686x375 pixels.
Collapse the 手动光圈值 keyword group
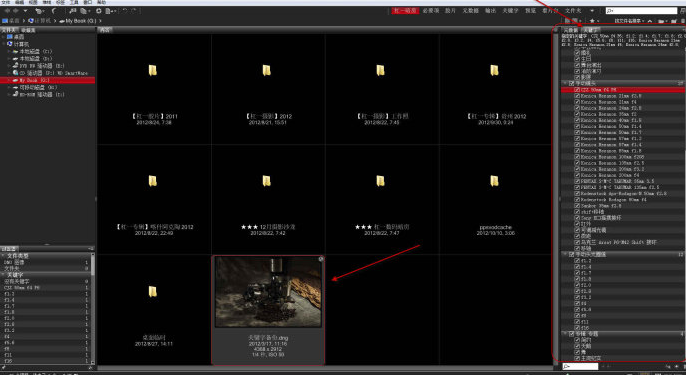click(565, 254)
